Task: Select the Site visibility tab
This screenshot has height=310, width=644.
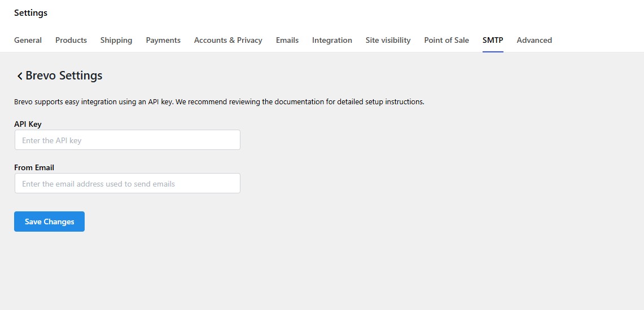Action: pyautogui.click(x=388, y=40)
